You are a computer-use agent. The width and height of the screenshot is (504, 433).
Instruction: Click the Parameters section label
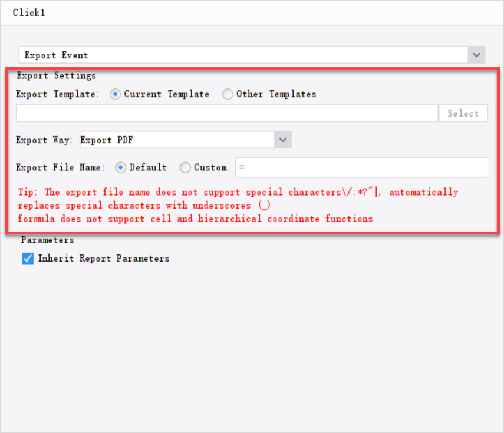47,240
